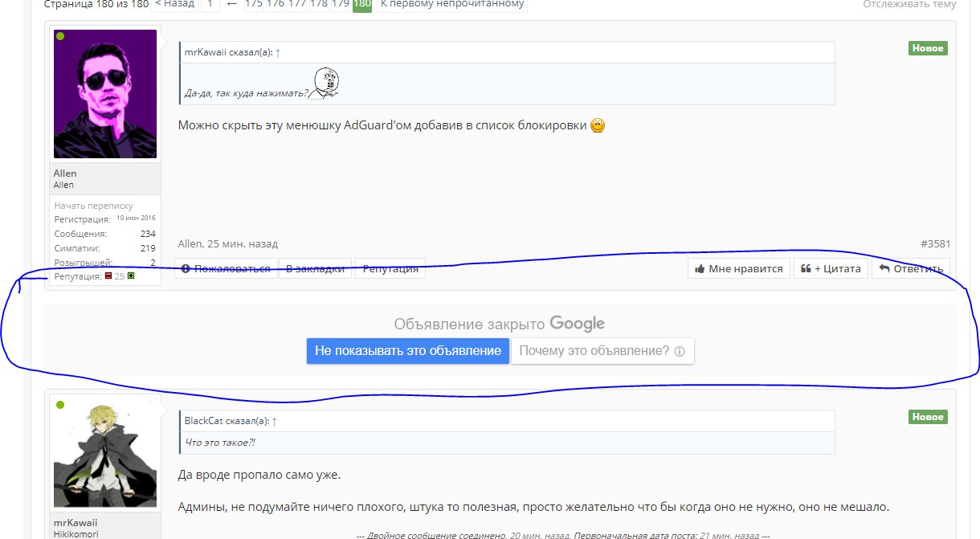Open page 175 in pagination

coord(253,4)
